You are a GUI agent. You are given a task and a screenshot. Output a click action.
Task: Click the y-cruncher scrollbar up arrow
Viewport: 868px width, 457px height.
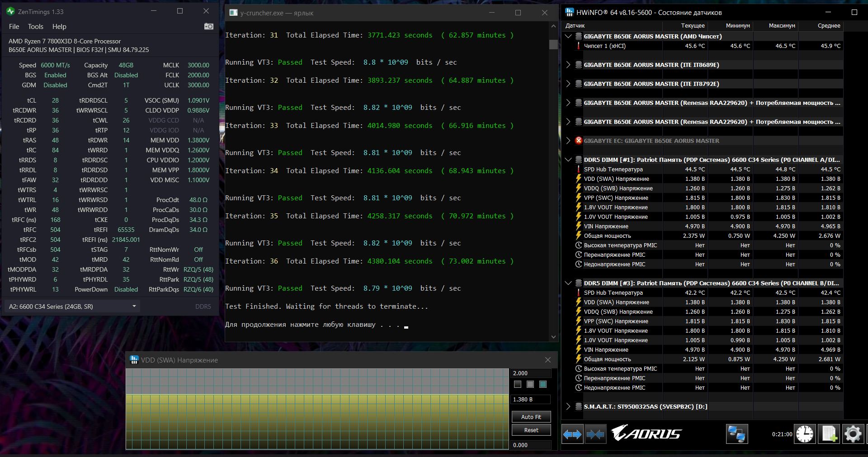click(553, 26)
